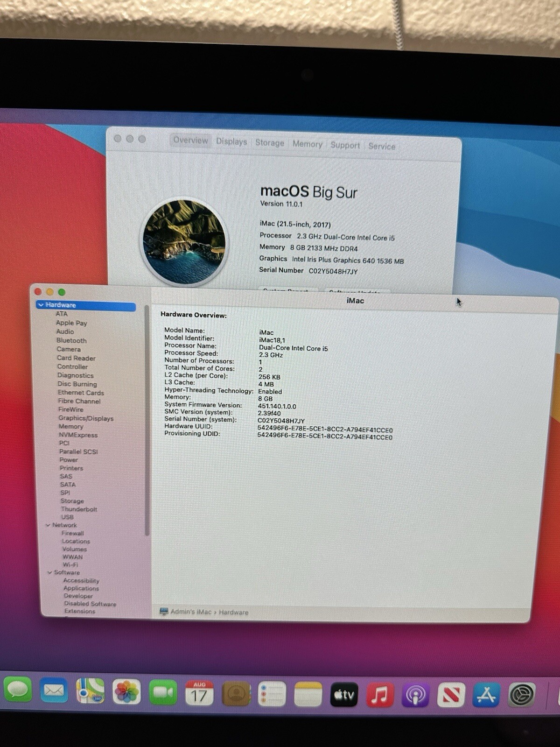Open the Notes app in the Dock

click(x=308, y=695)
